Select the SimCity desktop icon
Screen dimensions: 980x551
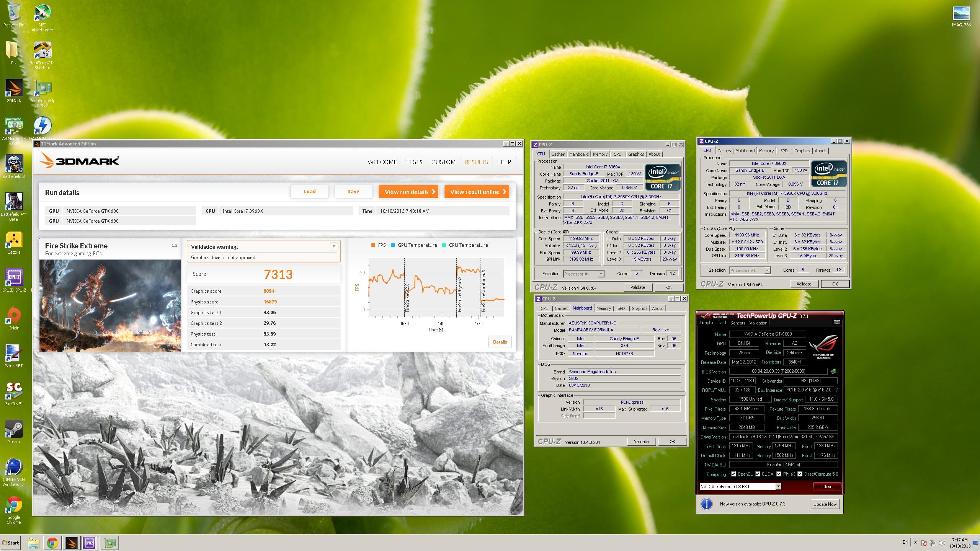pos(14,394)
